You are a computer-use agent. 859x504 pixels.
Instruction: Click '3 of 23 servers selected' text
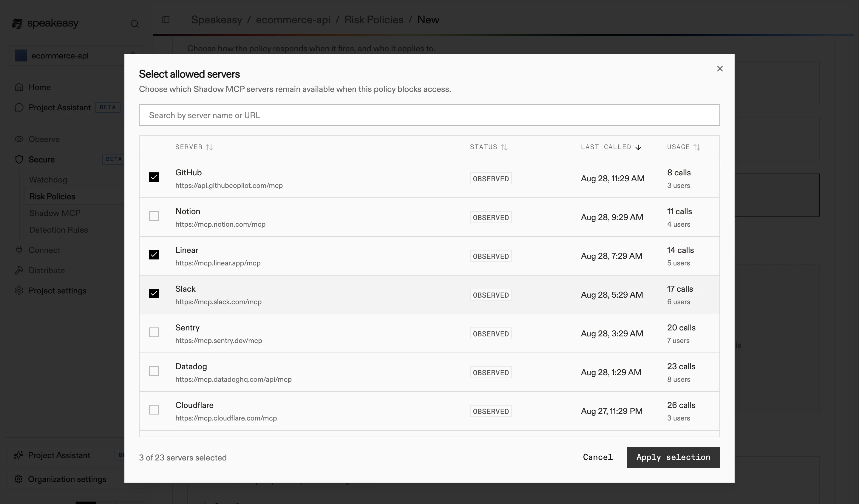tap(183, 458)
